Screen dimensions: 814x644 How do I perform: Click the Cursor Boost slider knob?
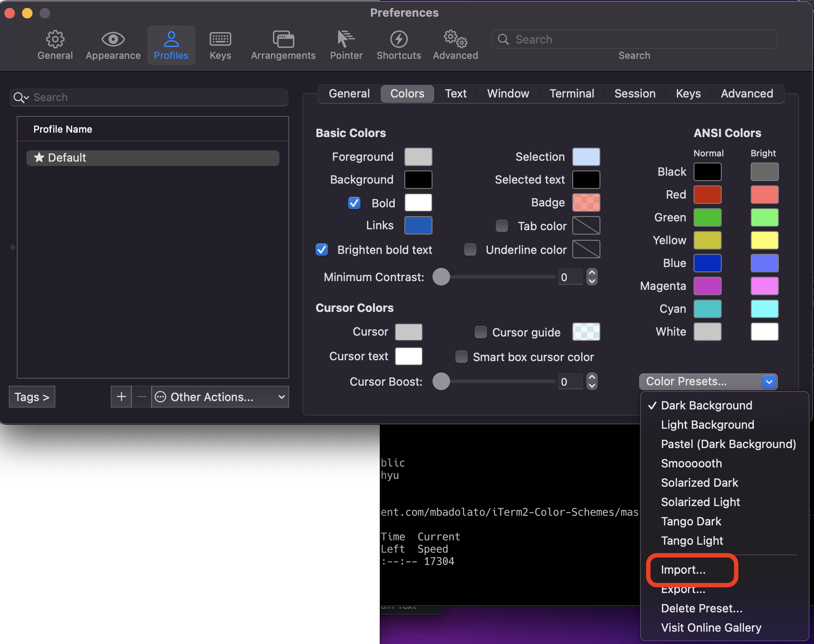pos(441,381)
